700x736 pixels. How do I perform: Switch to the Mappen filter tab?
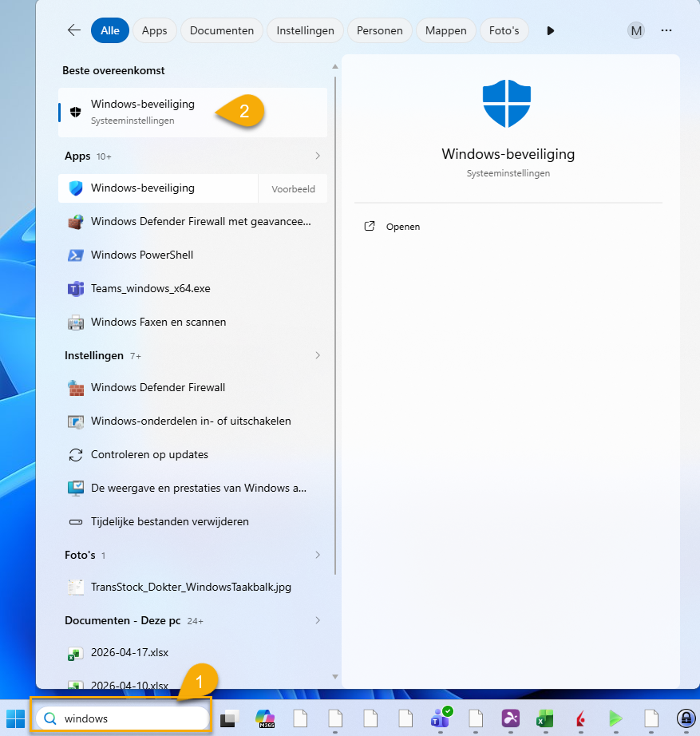coord(446,30)
